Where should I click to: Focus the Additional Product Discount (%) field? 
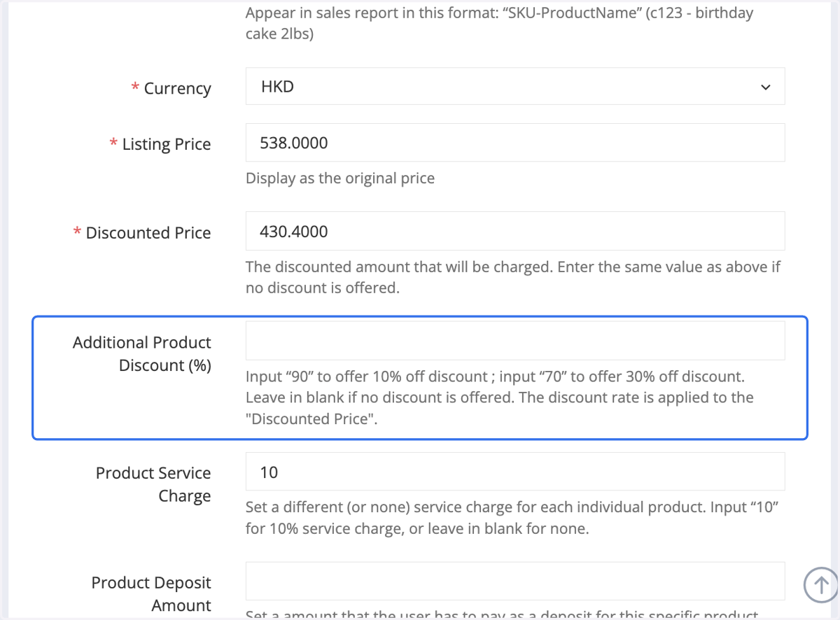514,341
